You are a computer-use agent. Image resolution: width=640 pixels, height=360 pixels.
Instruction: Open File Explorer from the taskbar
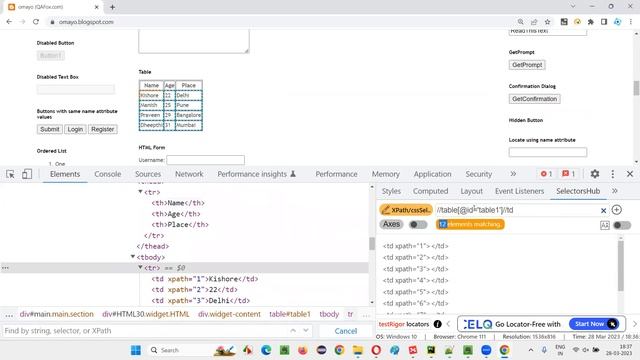(358, 350)
